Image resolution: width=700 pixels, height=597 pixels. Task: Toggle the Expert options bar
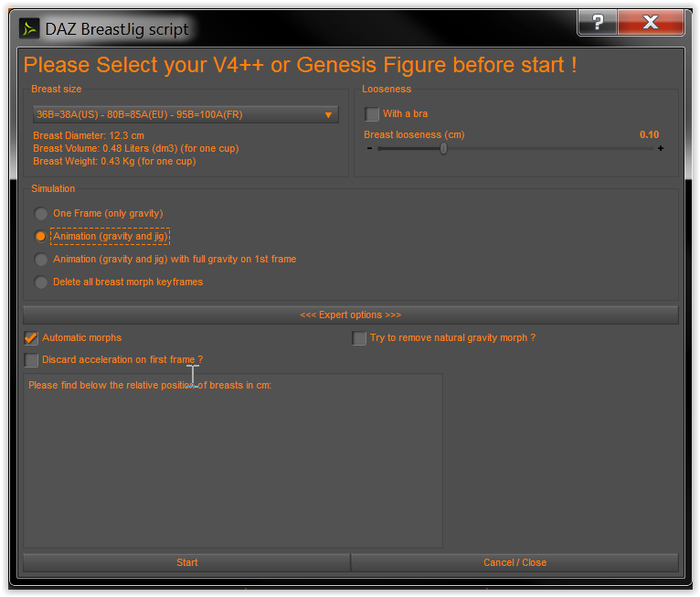[350, 314]
